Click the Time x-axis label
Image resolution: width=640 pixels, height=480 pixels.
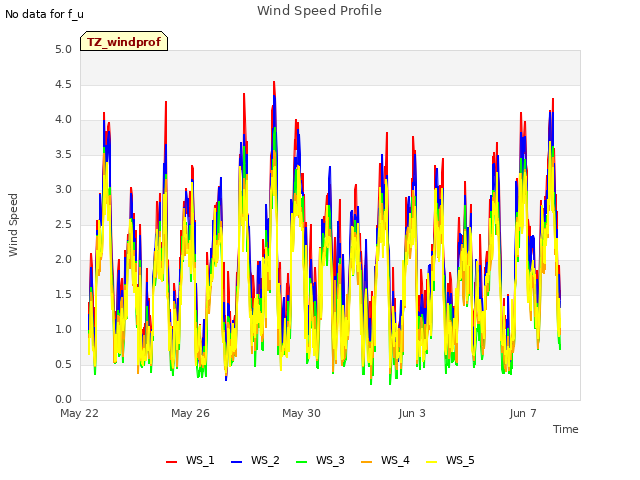pyautogui.click(x=566, y=429)
